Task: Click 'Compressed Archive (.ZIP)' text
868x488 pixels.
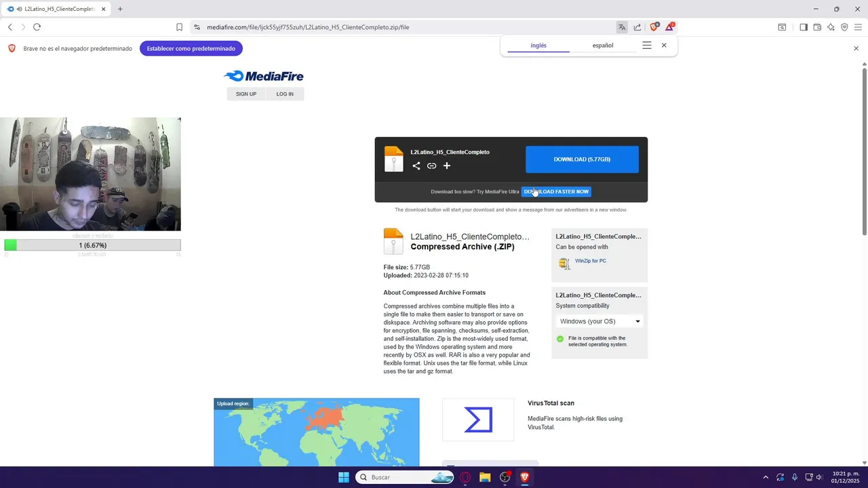Action: 462,247
